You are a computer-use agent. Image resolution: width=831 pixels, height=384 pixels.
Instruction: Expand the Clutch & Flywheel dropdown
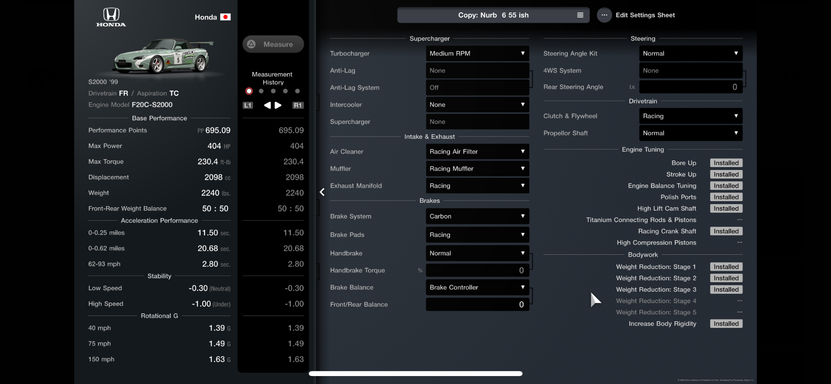click(691, 116)
